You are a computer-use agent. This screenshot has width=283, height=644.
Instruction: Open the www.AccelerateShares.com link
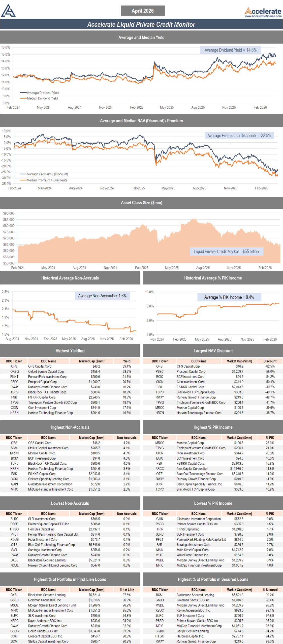[x=263, y=16]
